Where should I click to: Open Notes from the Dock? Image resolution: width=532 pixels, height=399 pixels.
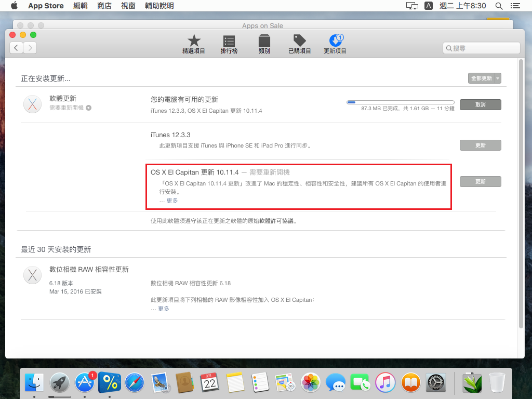coord(235,382)
